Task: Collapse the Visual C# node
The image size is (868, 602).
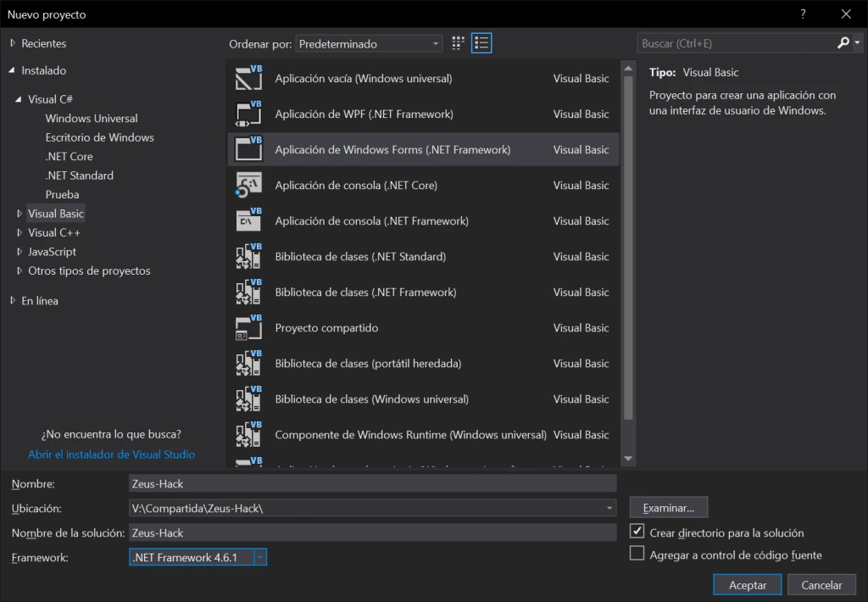Action: (19, 99)
